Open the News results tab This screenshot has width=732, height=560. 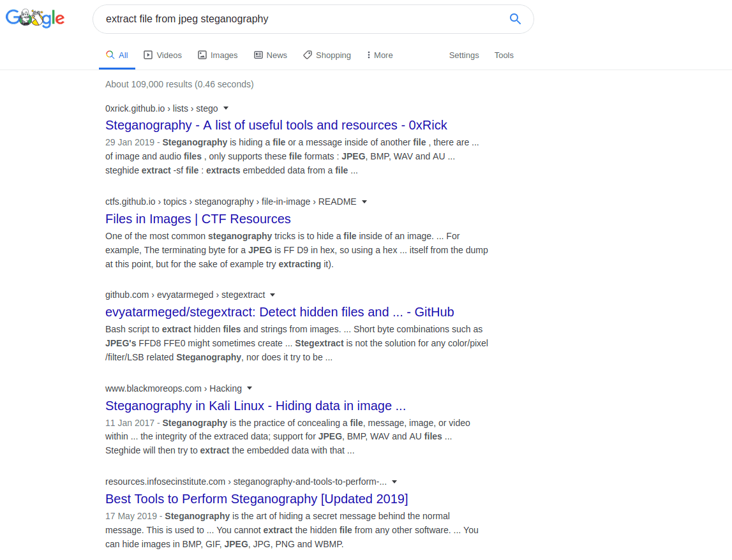click(271, 55)
